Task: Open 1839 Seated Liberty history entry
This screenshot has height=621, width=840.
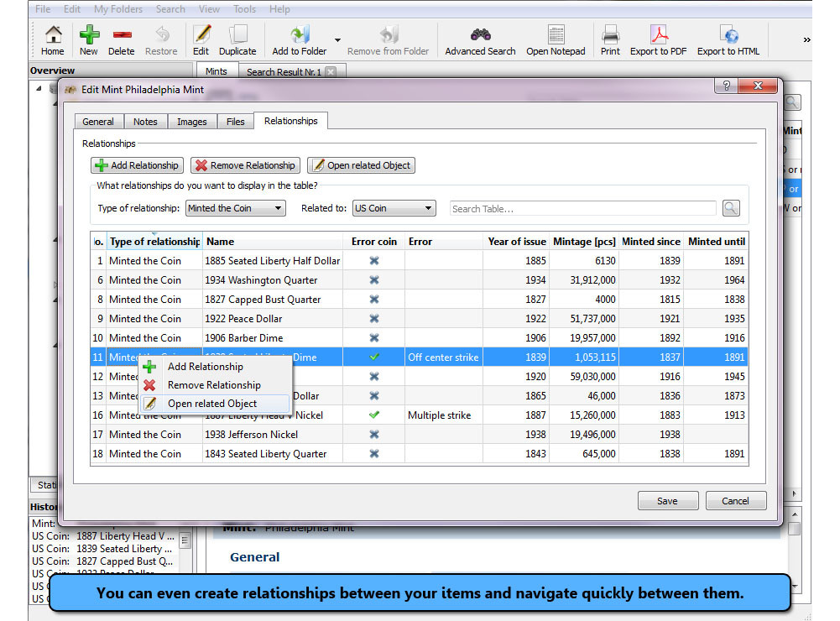Action: (104, 549)
